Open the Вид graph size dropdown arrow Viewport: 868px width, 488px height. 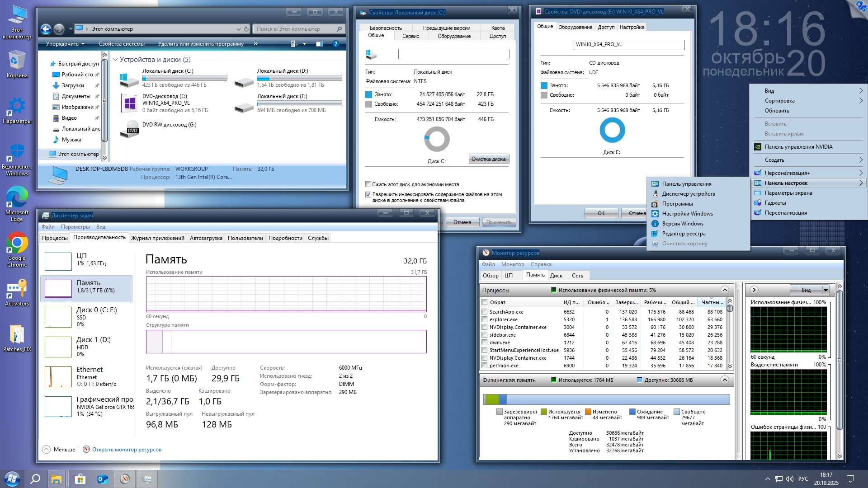tap(826, 290)
